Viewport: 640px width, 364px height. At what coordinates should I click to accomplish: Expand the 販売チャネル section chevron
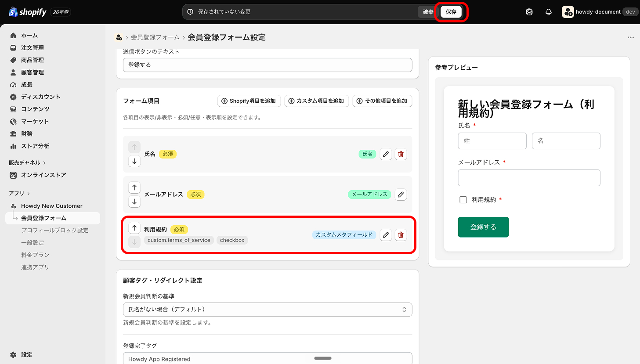44,163
